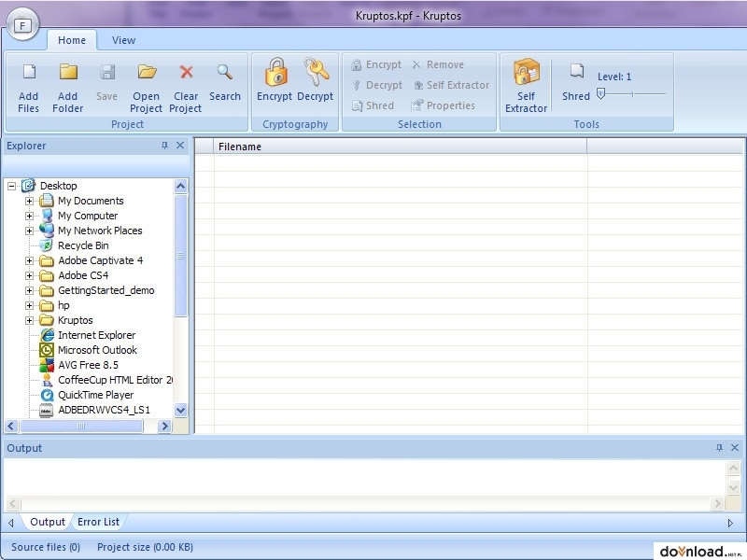Click the Filename column header
The width and height of the screenshot is (747, 560).
click(401, 147)
